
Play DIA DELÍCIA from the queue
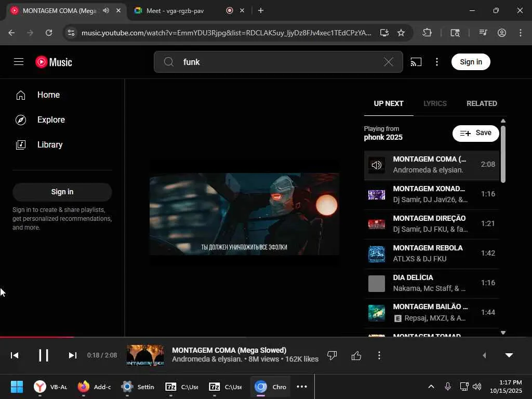click(432, 283)
